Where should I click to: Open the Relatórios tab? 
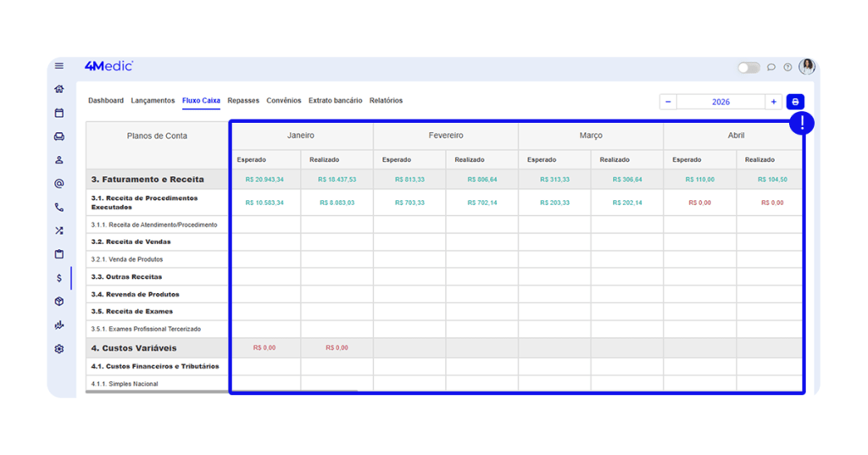(386, 101)
